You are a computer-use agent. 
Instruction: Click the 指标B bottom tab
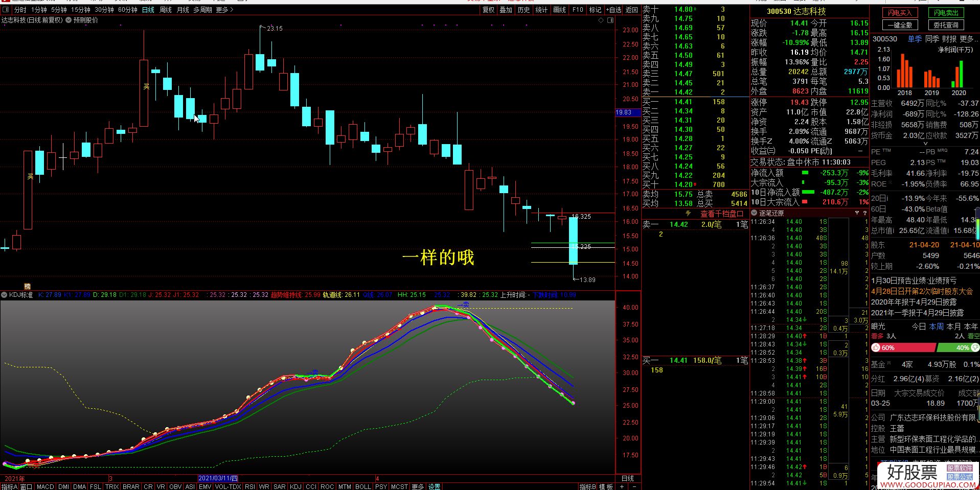pos(588,486)
